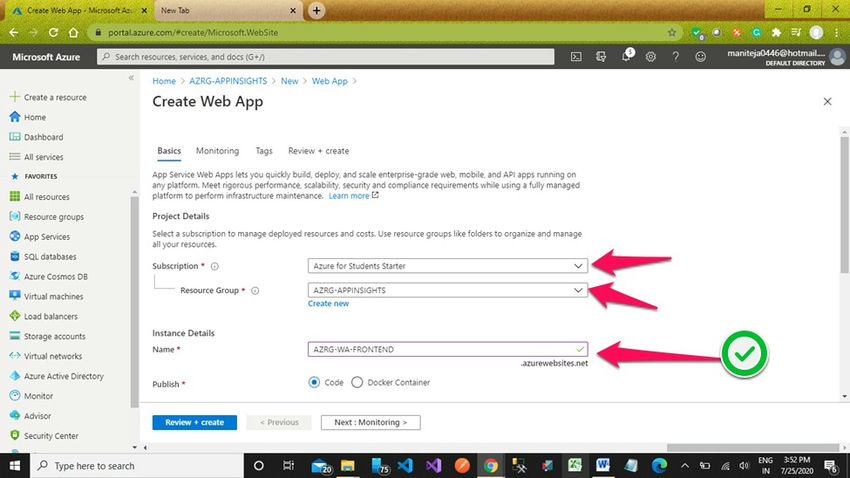Select Code publish option

314,382
